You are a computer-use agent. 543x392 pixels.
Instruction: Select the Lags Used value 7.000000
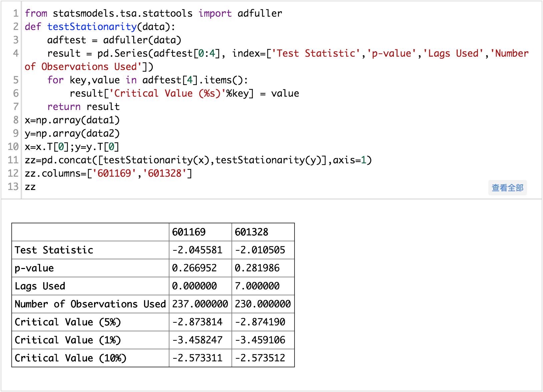coord(257,286)
